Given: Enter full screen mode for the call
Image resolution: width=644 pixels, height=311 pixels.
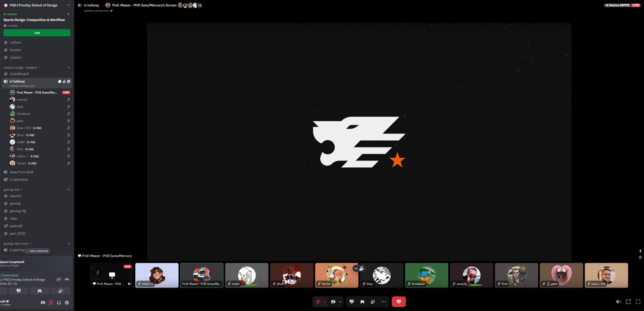Looking at the screenshot, I should [x=638, y=302].
